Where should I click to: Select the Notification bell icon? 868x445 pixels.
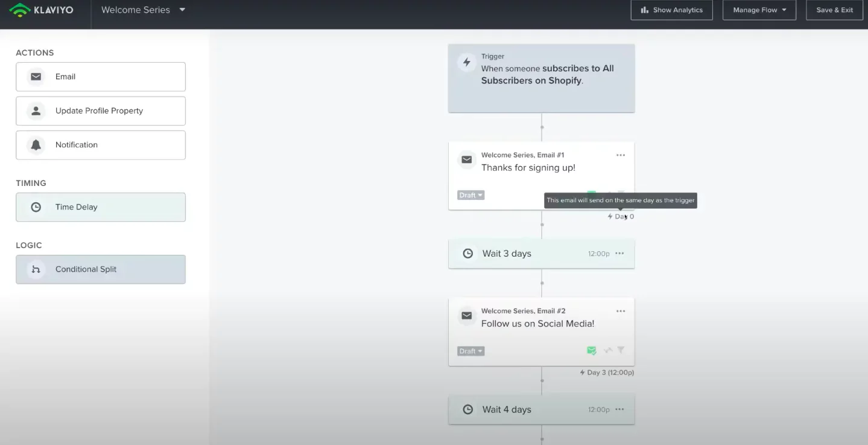click(x=36, y=145)
